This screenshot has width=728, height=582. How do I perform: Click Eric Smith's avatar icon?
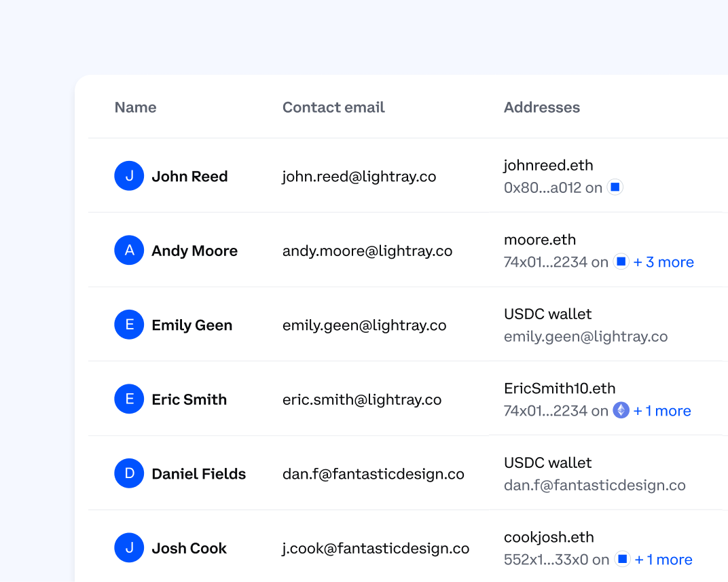[129, 399]
